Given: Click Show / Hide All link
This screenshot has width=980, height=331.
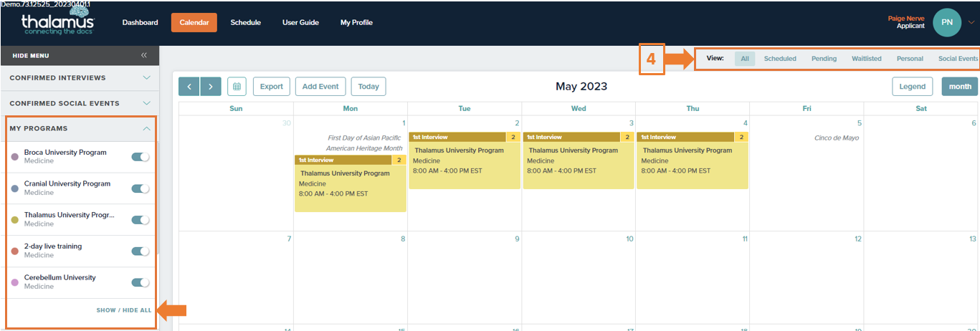Looking at the screenshot, I should (x=124, y=310).
